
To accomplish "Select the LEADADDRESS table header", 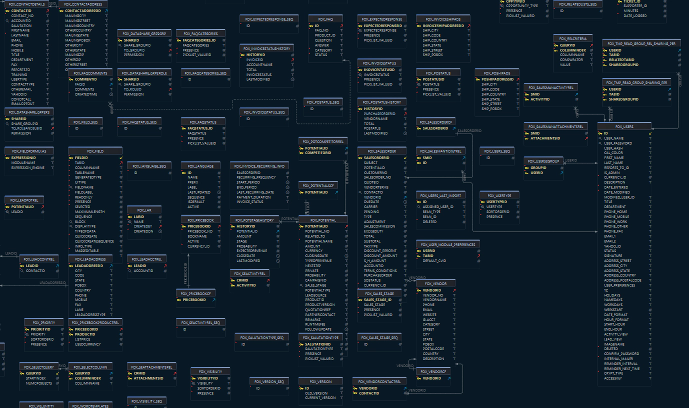I will 90,259.
